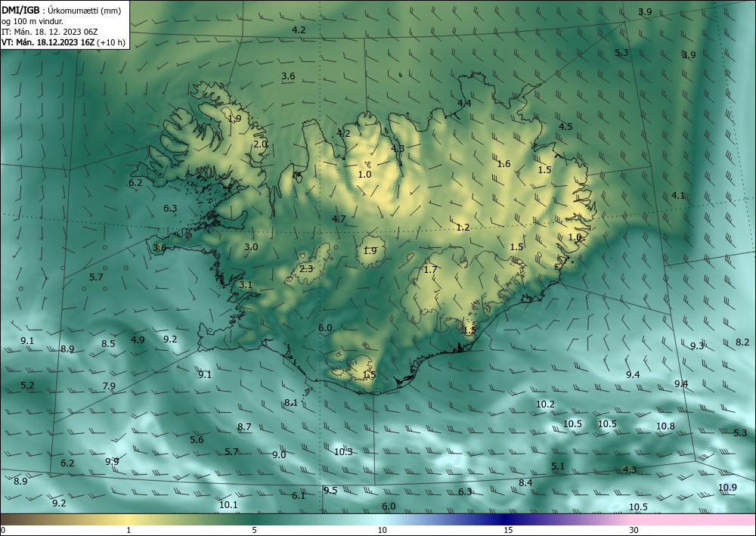Click the 2.3 value on the glacier outline
The width and height of the screenshot is (756, 536).
coord(306,269)
